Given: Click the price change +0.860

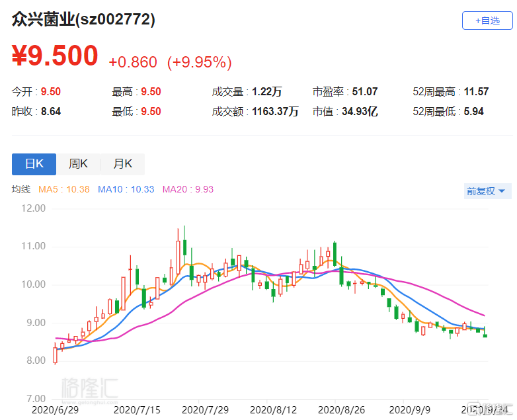Looking at the screenshot, I should click(133, 62).
